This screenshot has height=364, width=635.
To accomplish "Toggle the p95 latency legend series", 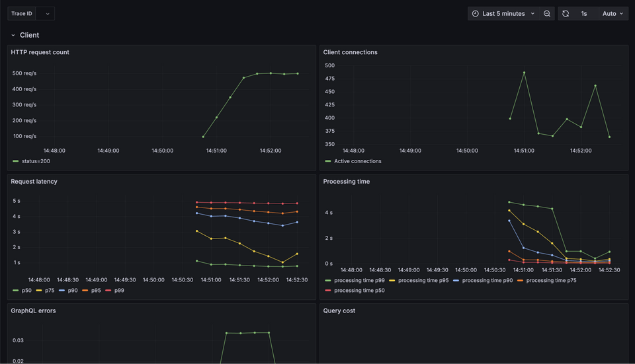I will pos(96,291).
